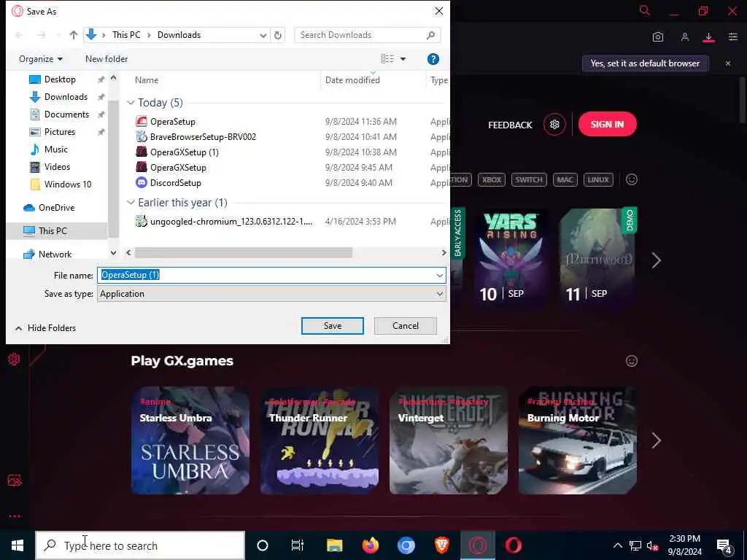Select the LINUX platform filter
The image size is (747, 560).
click(x=598, y=179)
